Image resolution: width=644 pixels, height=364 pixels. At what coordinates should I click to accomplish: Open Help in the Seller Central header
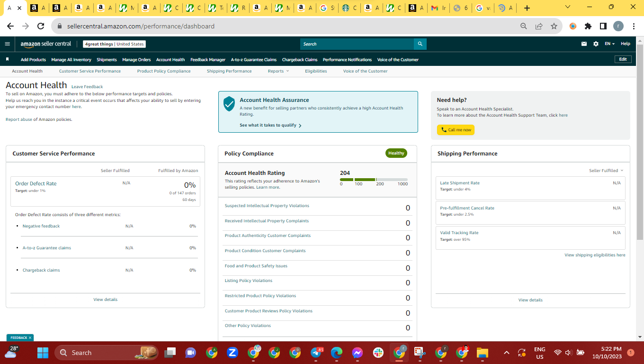(x=626, y=44)
